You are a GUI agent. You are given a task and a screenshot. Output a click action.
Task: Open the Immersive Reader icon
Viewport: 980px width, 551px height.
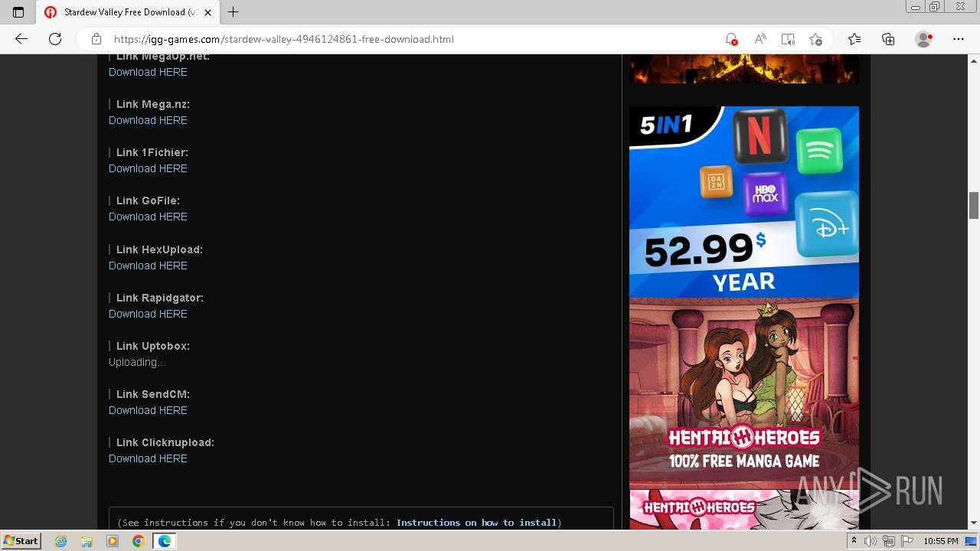(x=788, y=39)
